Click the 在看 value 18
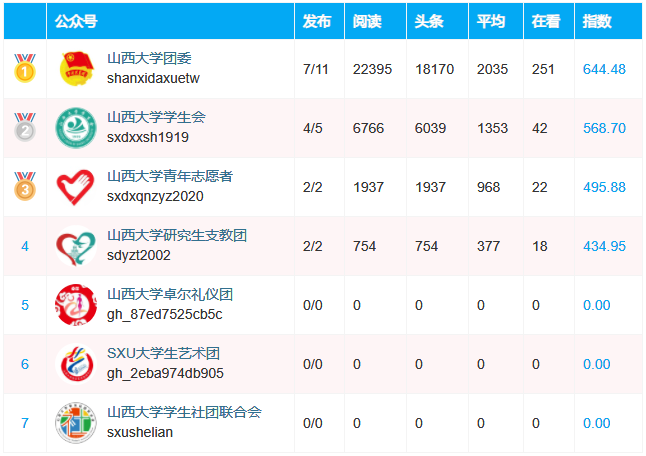This screenshot has width=646, height=456. (539, 246)
